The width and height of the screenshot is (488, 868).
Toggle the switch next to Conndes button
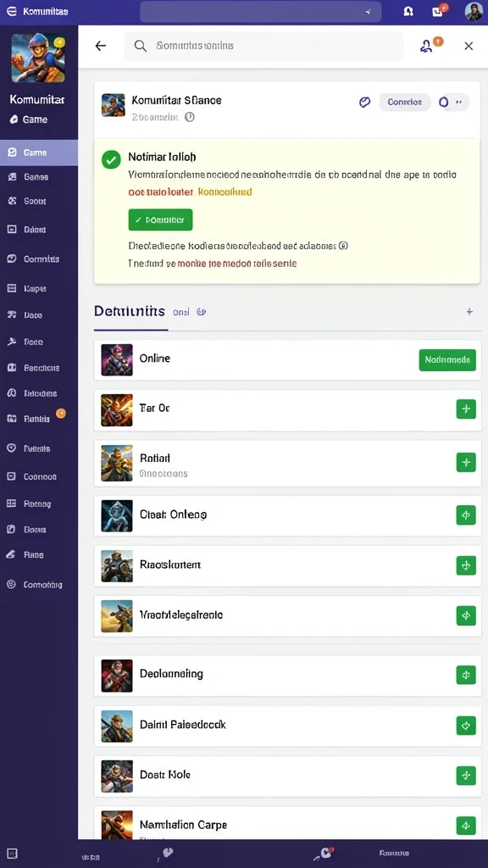[453, 103]
